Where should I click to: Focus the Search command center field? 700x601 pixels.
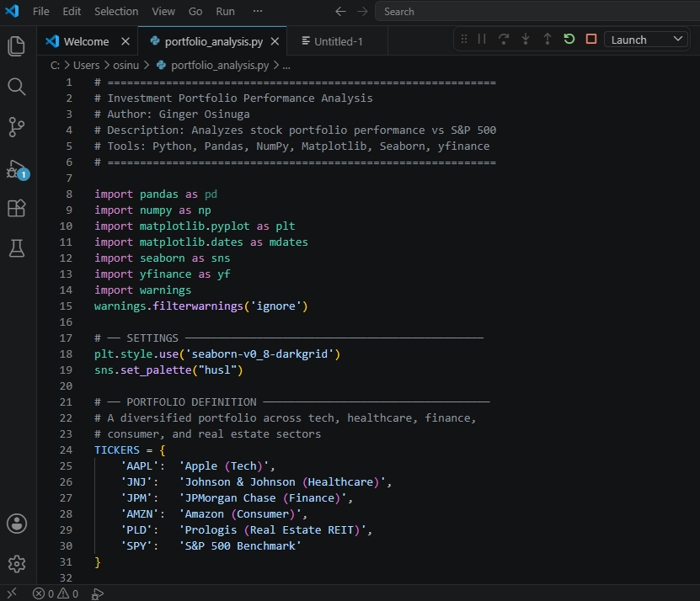point(536,12)
